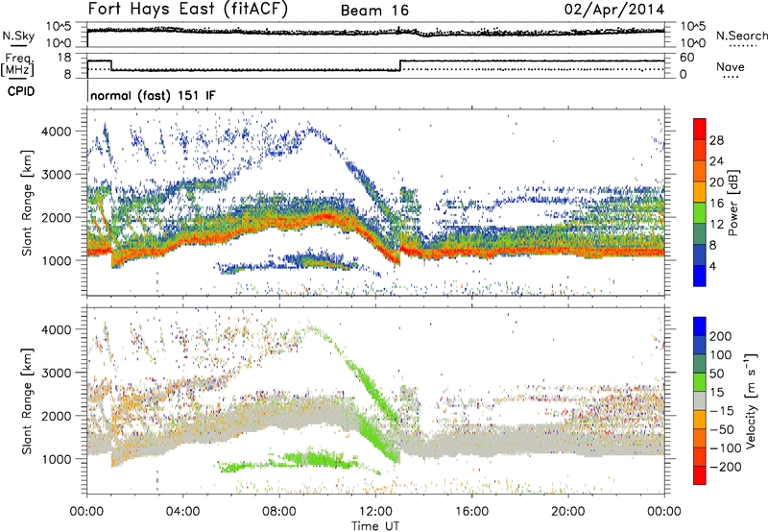The height and width of the screenshot is (532, 768).
Task: Click the date '02/Apr/2014'
Action: [x=614, y=10]
